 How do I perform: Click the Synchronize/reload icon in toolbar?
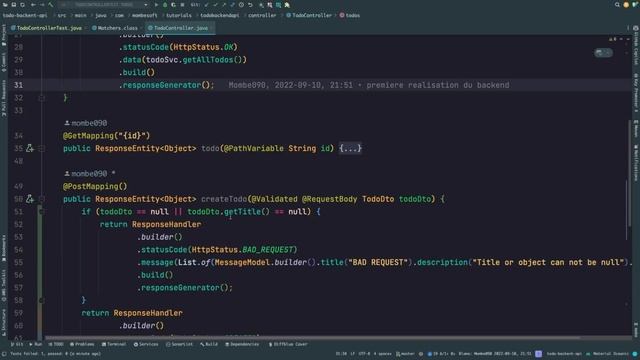coord(22,4)
